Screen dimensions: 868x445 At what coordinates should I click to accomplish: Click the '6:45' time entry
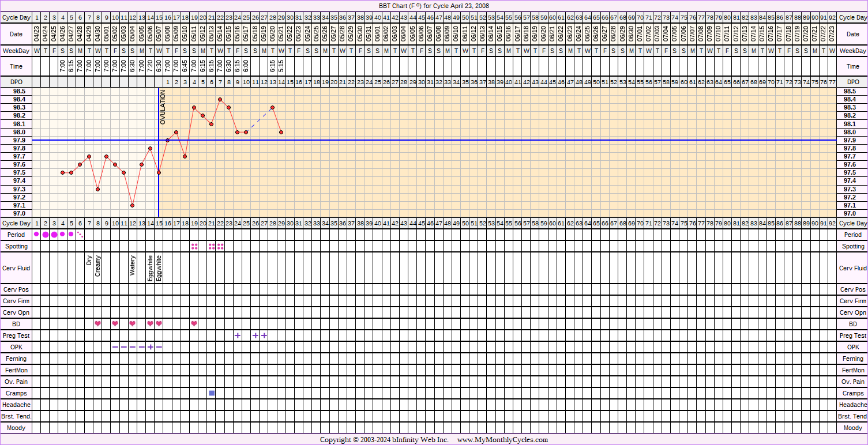point(185,67)
